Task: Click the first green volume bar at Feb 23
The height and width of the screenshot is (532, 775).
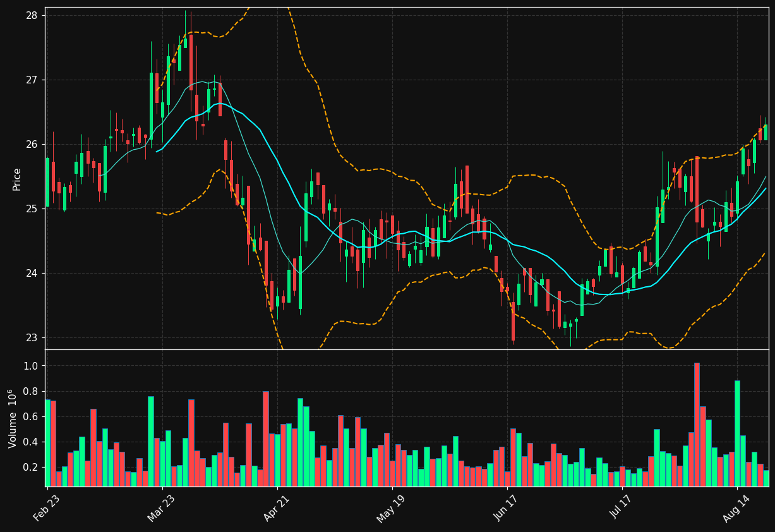Action: pos(47,443)
